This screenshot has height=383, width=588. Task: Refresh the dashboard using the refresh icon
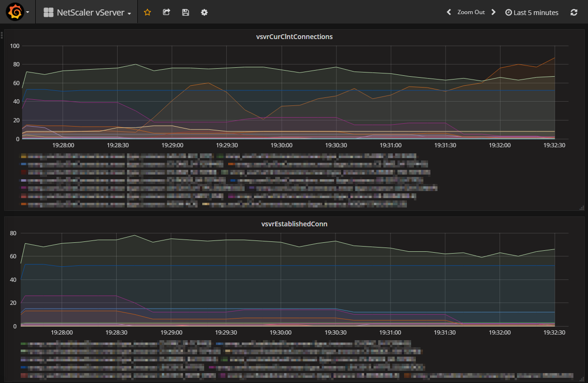pyautogui.click(x=573, y=13)
